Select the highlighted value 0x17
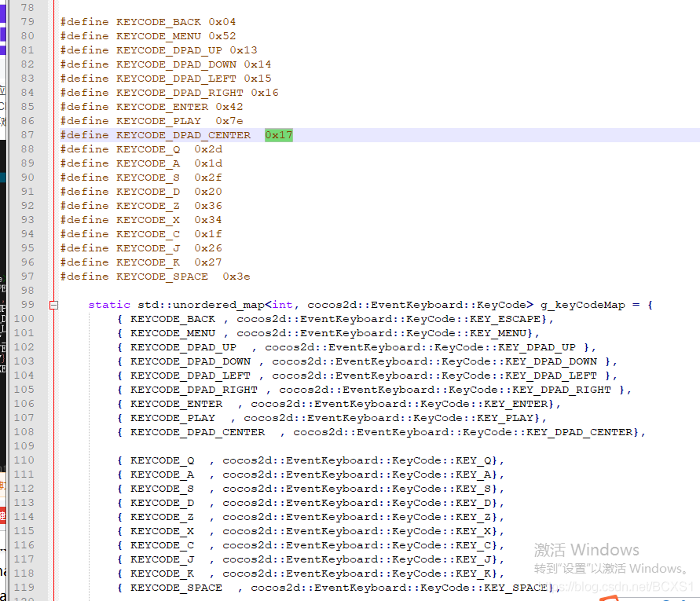This screenshot has width=700, height=601. pyautogui.click(x=279, y=135)
